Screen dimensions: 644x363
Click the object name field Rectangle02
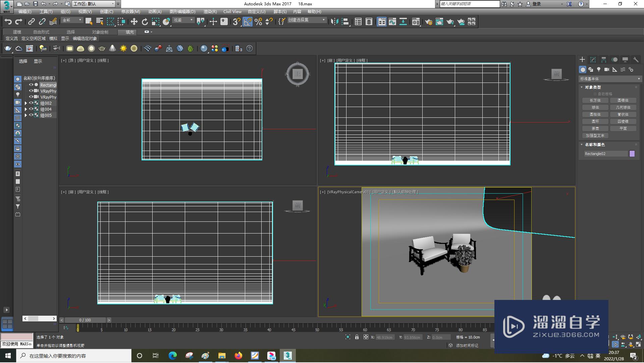[605, 154]
